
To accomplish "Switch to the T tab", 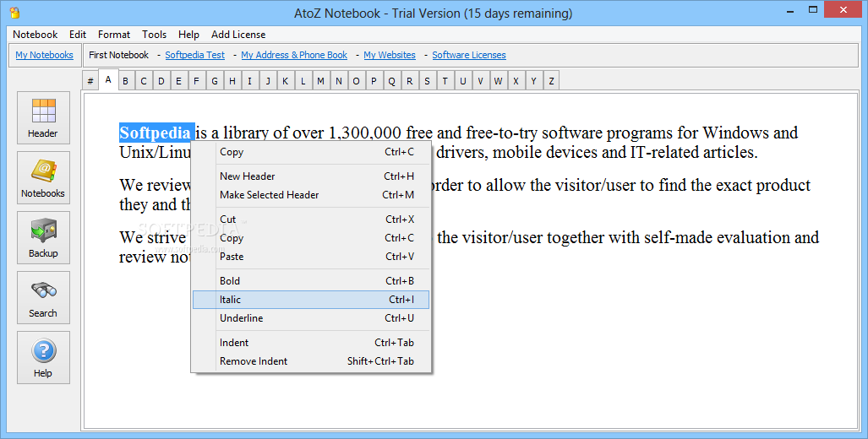I will tap(445, 81).
